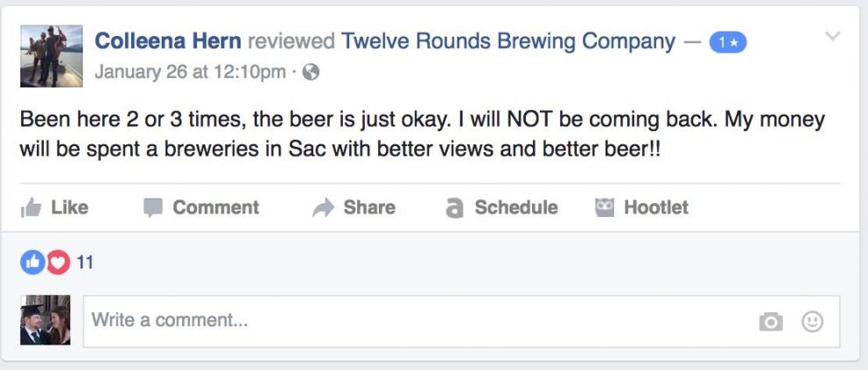
Task: Click the camera icon in comment box
Action: point(771,321)
